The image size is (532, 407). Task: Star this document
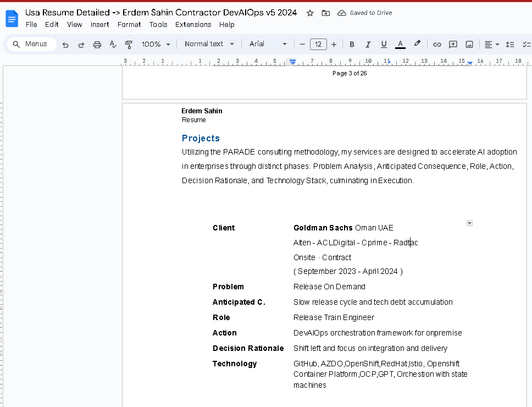(310, 13)
